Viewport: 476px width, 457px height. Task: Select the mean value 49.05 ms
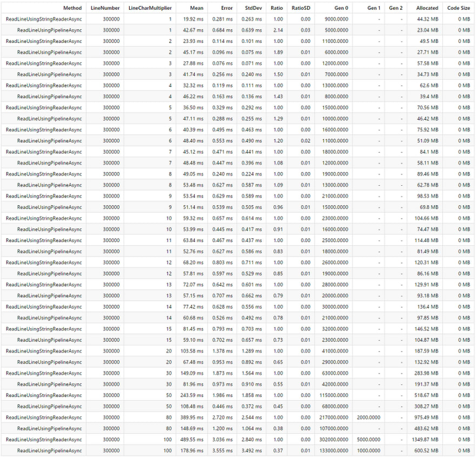[x=194, y=174]
